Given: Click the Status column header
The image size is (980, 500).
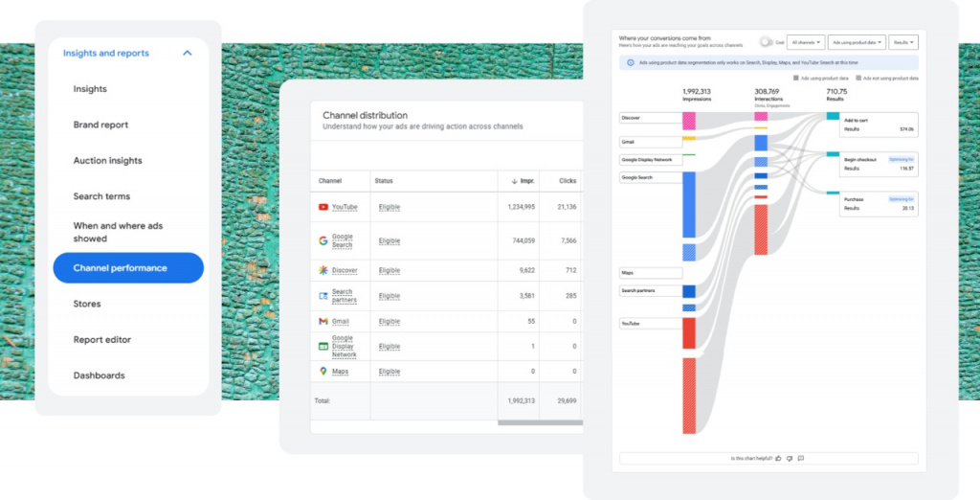Looking at the screenshot, I should pyautogui.click(x=383, y=181).
